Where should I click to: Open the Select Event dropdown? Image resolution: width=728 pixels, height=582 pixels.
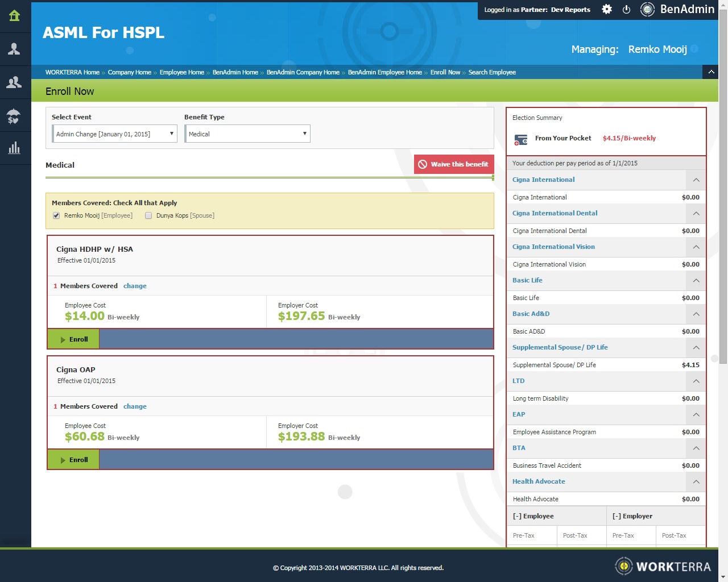pyautogui.click(x=114, y=134)
